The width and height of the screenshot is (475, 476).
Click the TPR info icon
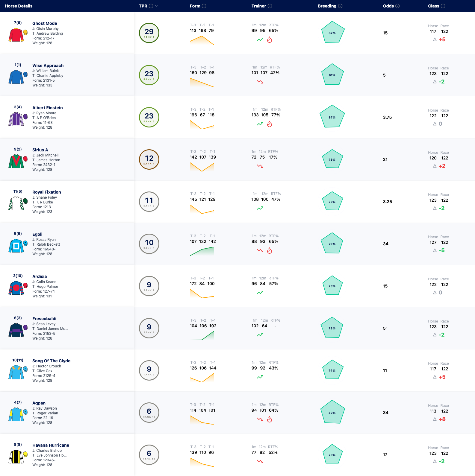pyautogui.click(x=151, y=6)
